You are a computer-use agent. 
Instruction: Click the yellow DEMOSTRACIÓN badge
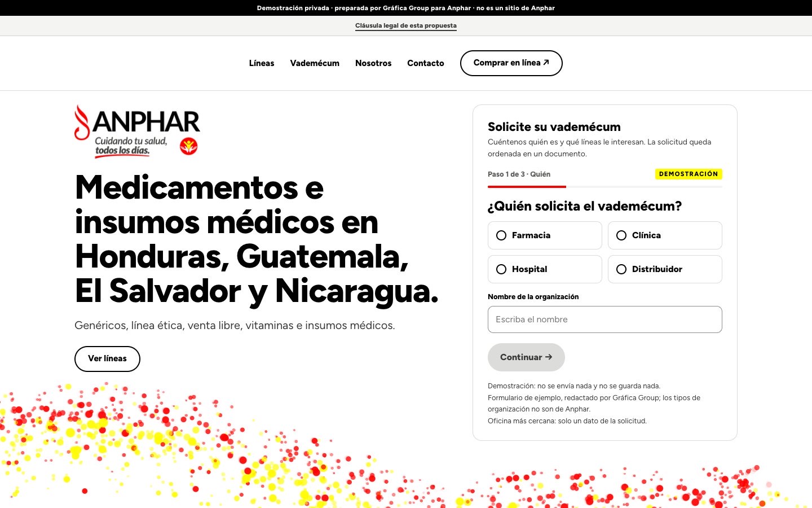tap(689, 174)
